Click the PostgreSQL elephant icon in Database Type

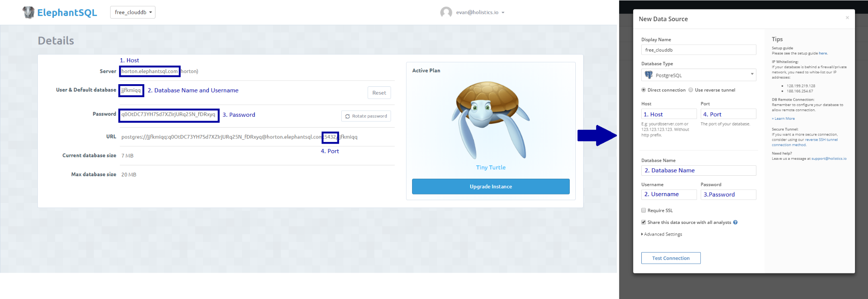click(649, 75)
